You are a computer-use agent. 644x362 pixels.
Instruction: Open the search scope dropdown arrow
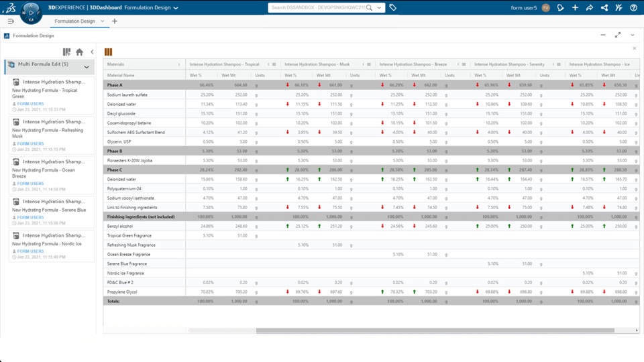click(379, 7)
